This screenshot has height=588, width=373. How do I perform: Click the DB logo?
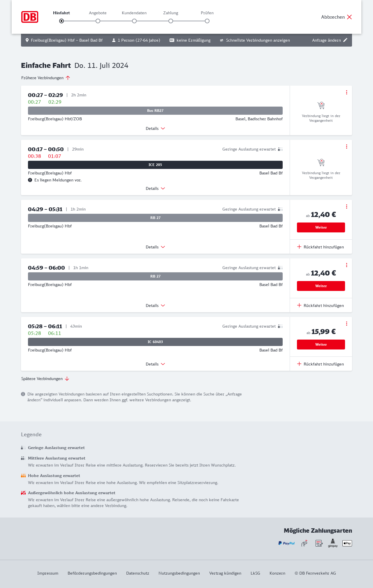30,17
